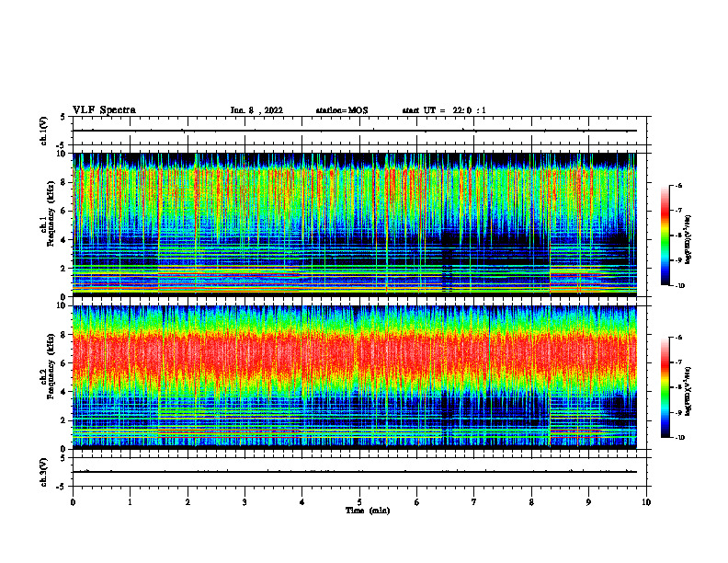This screenshot has height=563, width=728.
Task: Click the time axis tick label "0"
Action: click(73, 502)
